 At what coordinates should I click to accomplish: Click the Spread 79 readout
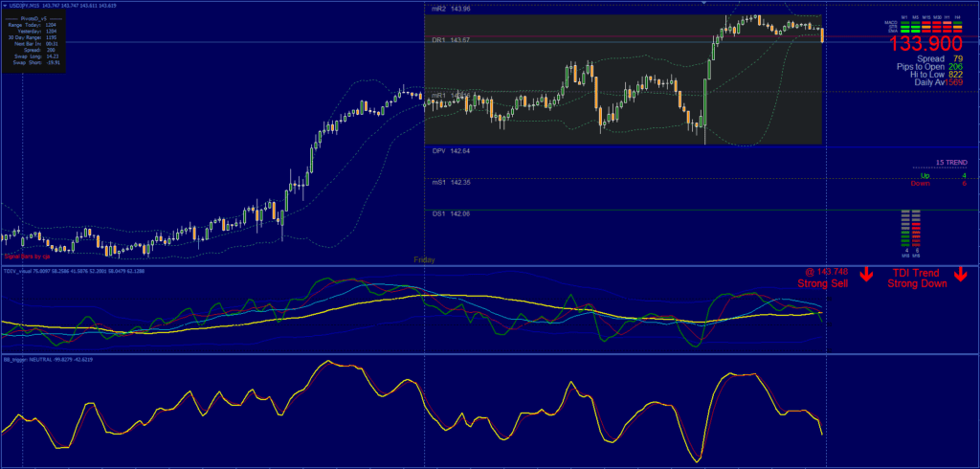[x=940, y=58]
